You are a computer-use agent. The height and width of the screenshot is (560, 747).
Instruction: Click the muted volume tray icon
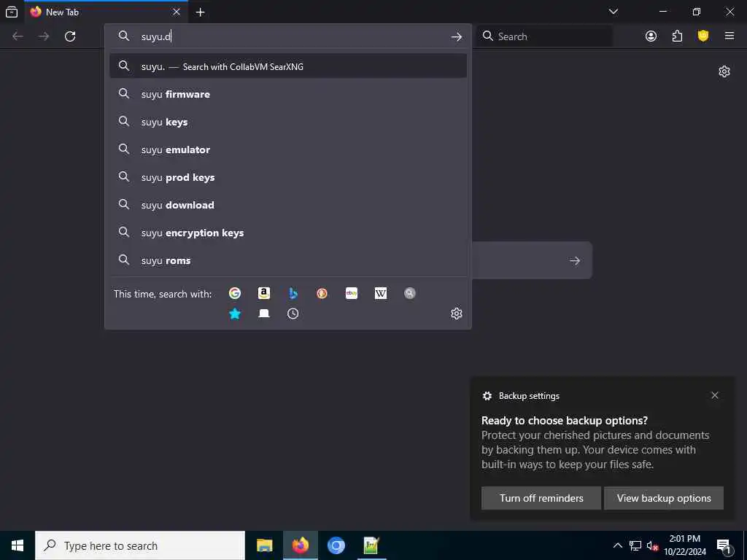(x=652, y=545)
